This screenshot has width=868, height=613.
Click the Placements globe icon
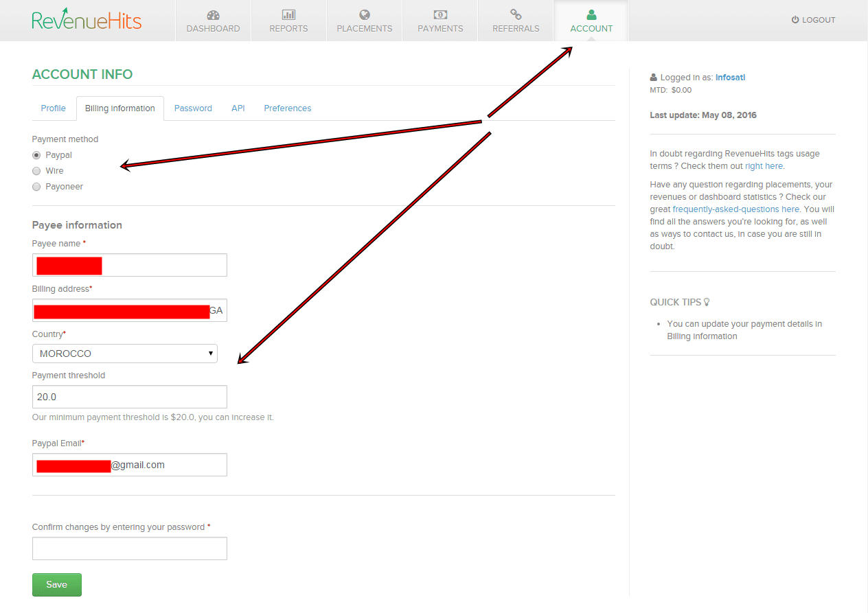[x=364, y=15]
